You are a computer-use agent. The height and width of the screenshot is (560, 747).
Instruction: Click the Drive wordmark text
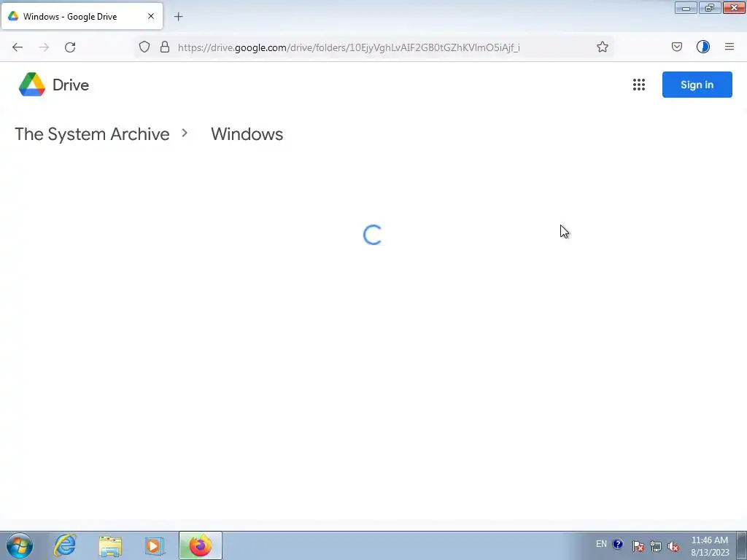point(71,85)
